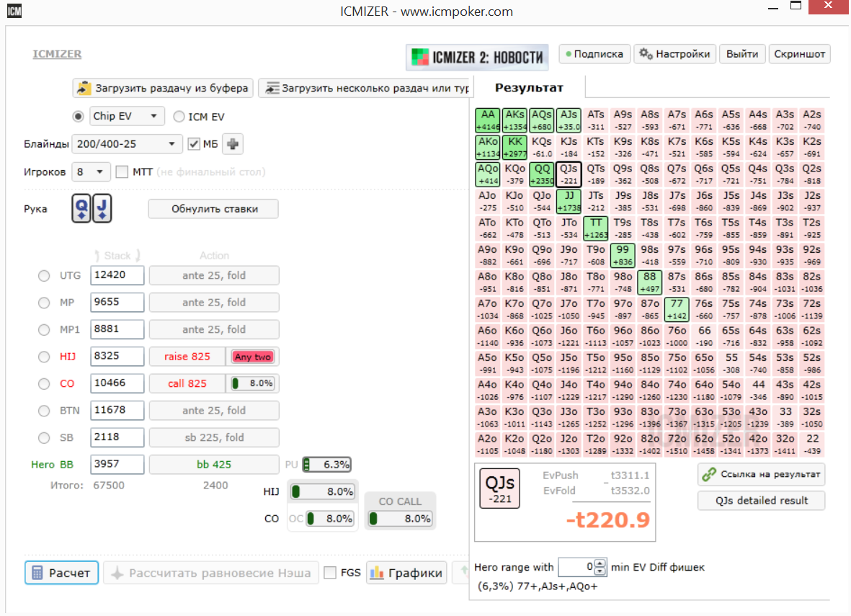
Task: Adjust the CO OC 8.0% range slider
Action: point(330,519)
